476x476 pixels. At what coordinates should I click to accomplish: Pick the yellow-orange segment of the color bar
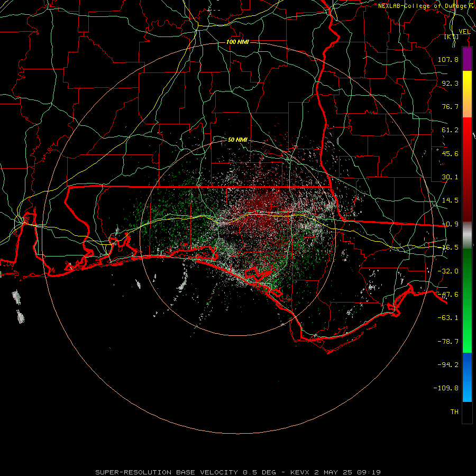pyautogui.click(x=467, y=94)
